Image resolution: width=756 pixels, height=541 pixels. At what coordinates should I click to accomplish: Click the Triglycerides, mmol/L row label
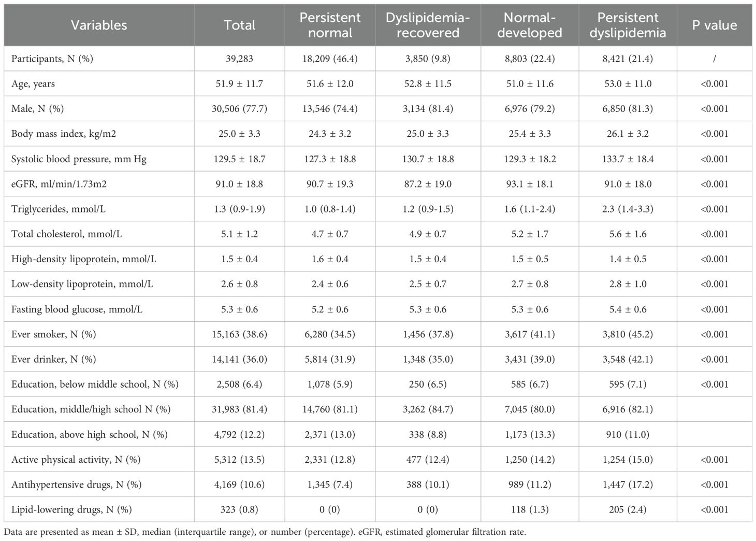click(x=59, y=209)
